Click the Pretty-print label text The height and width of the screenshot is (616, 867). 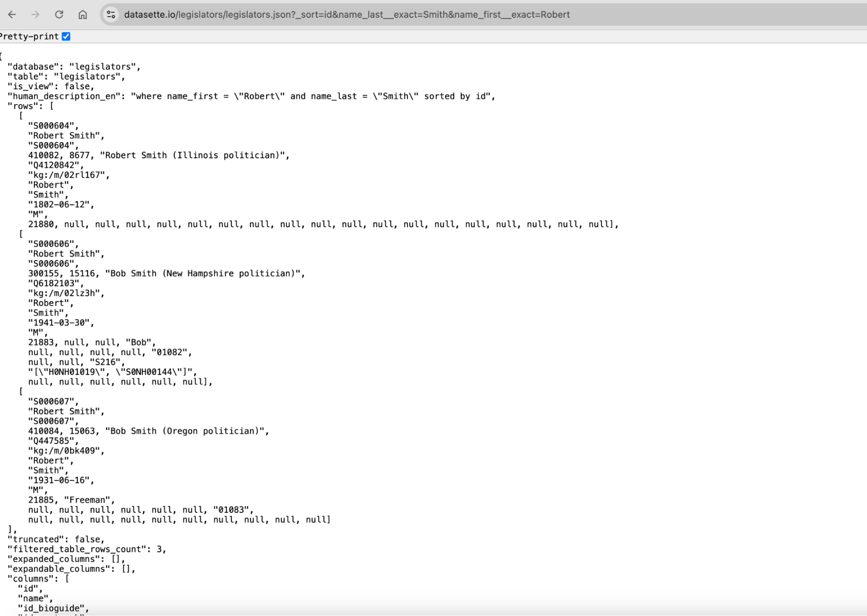[x=29, y=36]
